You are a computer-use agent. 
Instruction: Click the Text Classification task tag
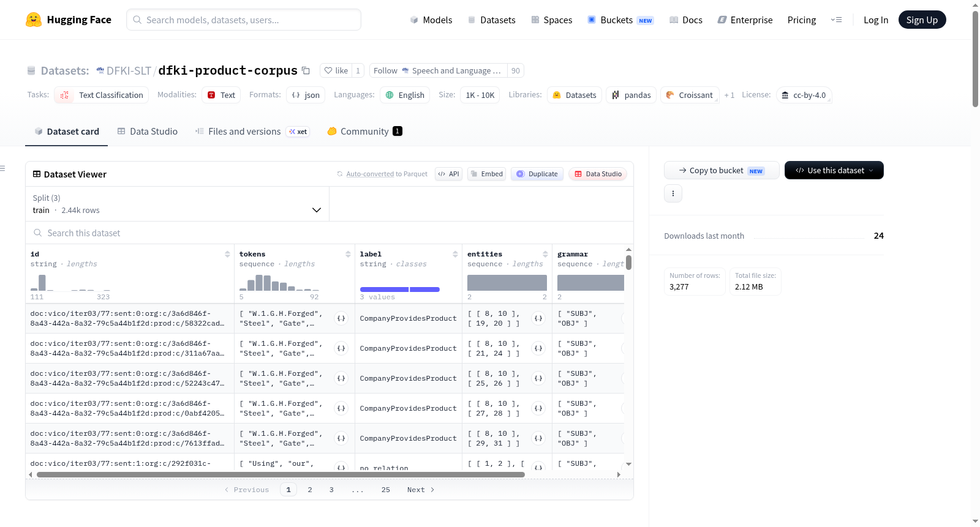click(x=101, y=95)
